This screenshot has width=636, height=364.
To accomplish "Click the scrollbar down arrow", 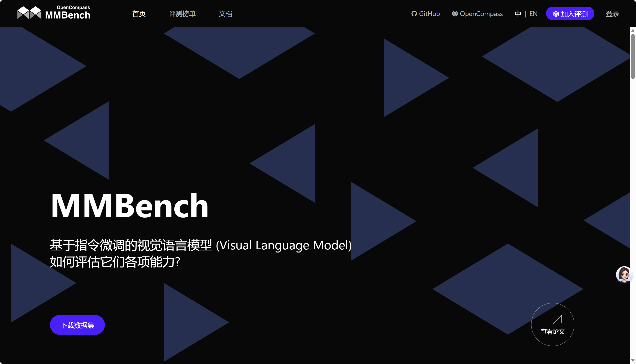I will point(633,360).
